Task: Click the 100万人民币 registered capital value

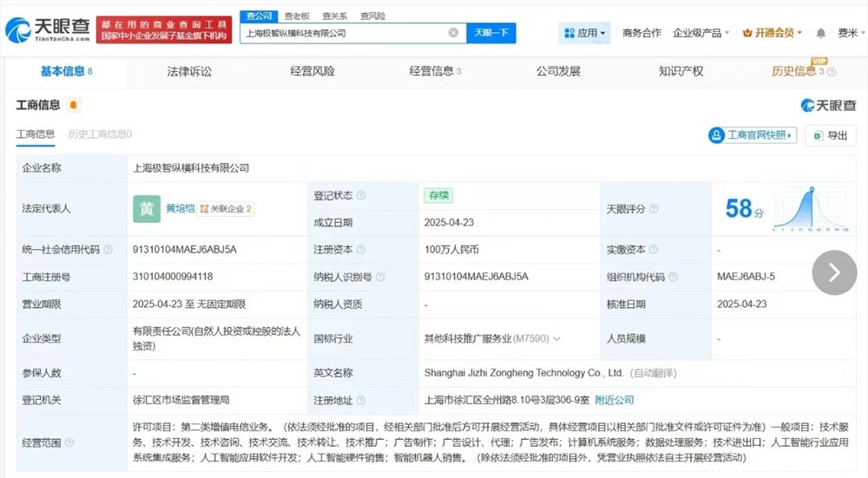Action: (451, 250)
